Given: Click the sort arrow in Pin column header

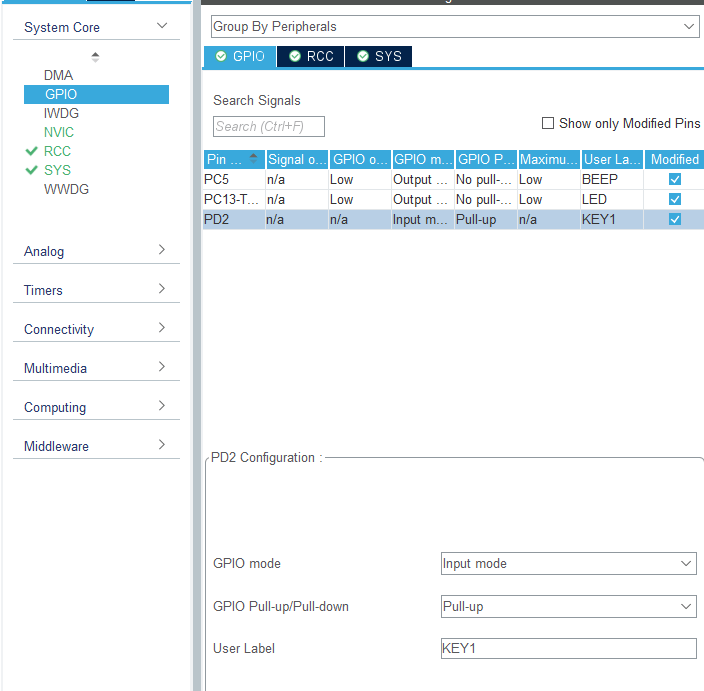Looking at the screenshot, I should (253, 158).
